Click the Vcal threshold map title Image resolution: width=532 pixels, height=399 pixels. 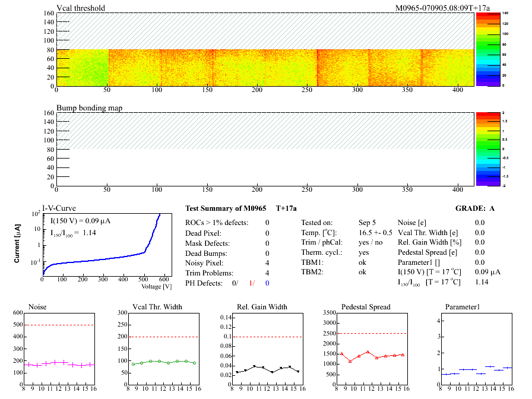81,8
